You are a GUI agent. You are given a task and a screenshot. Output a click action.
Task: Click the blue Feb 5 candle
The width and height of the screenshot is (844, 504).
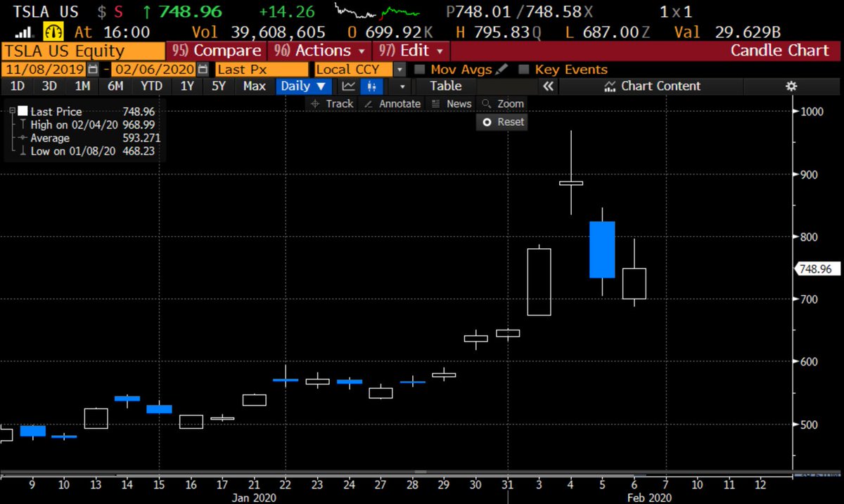point(602,250)
